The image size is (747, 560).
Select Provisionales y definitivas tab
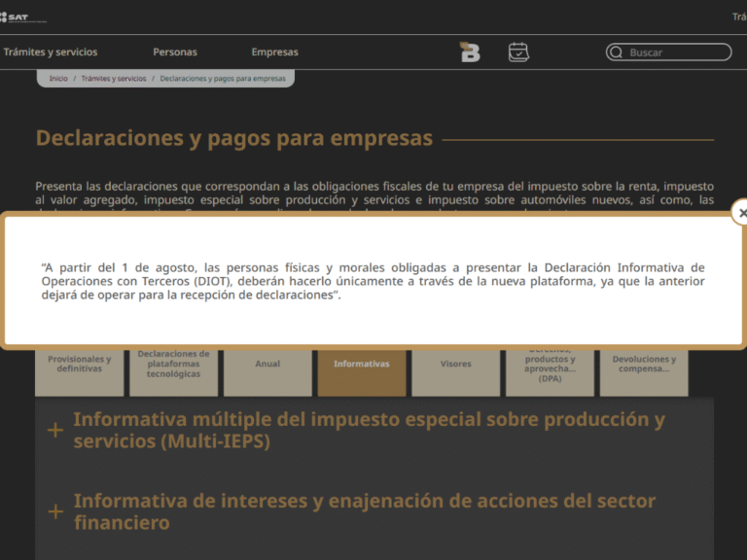coord(80,365)
